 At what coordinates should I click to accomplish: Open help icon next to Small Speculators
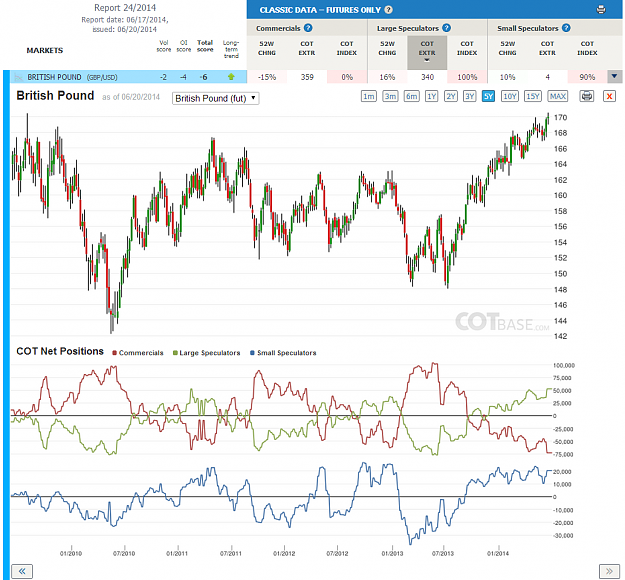(566, 28)
